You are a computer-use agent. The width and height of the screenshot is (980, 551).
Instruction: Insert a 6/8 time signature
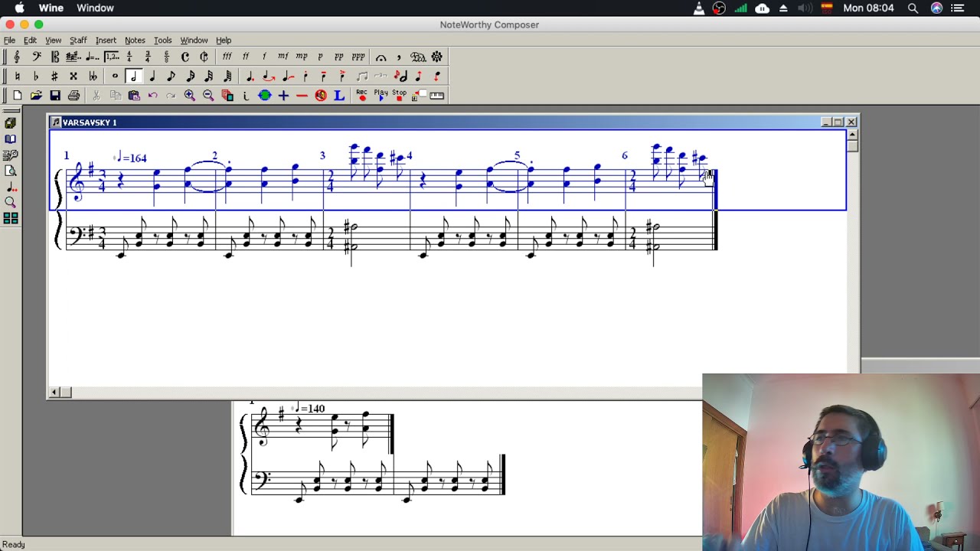pos(166,57)
